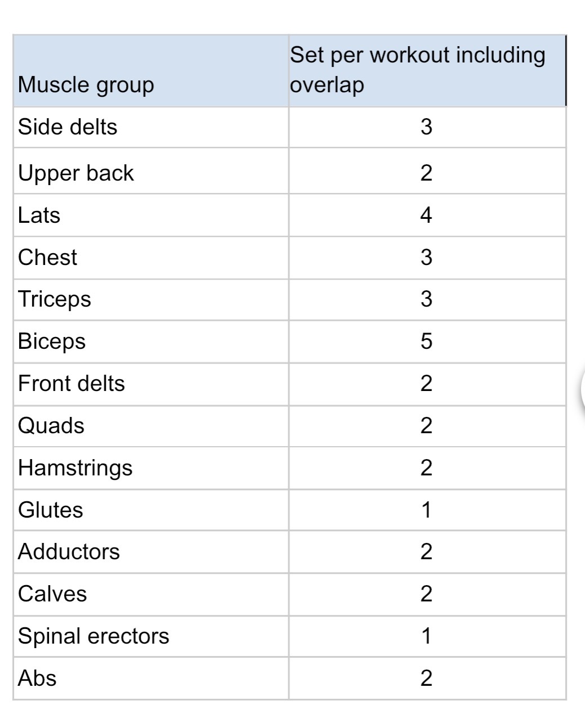Click the Lats set value 4

(427, 215)
